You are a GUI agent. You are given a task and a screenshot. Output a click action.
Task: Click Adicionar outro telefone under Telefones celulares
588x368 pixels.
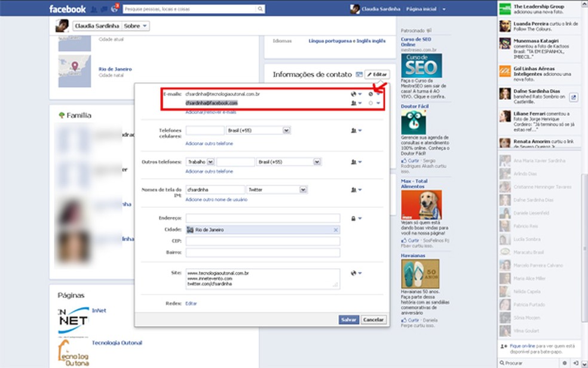[209, 143]
